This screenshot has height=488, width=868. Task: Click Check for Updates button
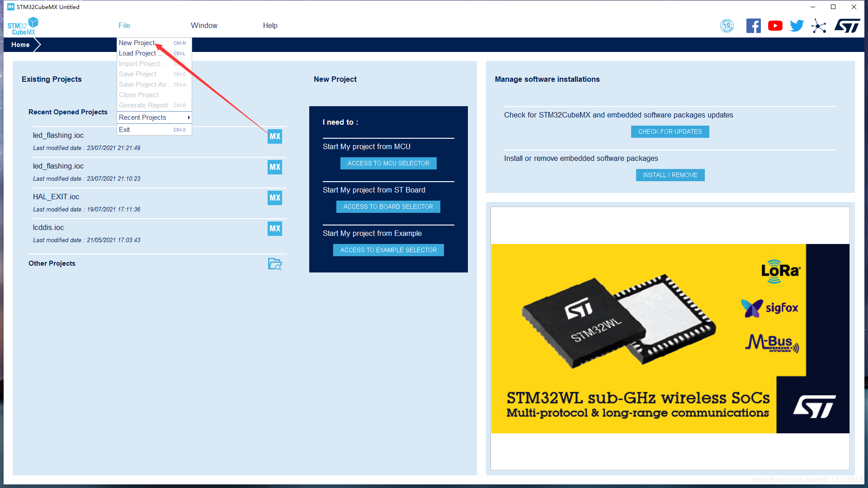pos(670,132)
